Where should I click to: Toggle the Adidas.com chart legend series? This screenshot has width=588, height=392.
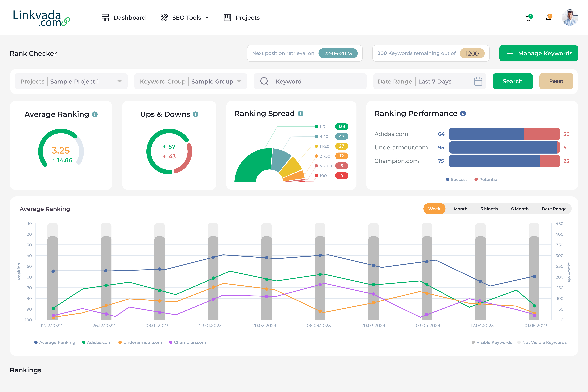tap(97, 342)
